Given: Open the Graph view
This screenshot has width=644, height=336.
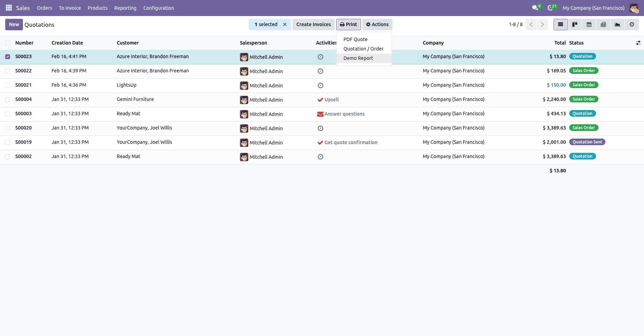Looking at the screenshot, I should coord(618,24).
